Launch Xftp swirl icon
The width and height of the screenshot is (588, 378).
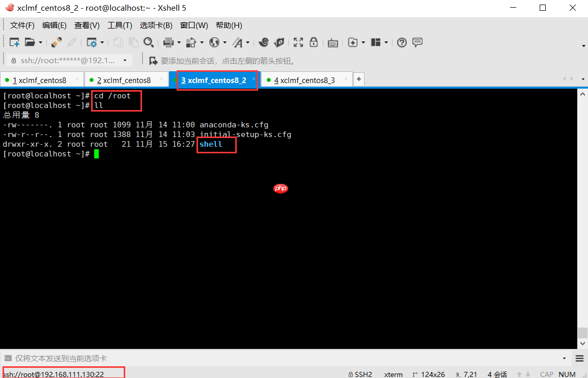[x=264, y=42]
